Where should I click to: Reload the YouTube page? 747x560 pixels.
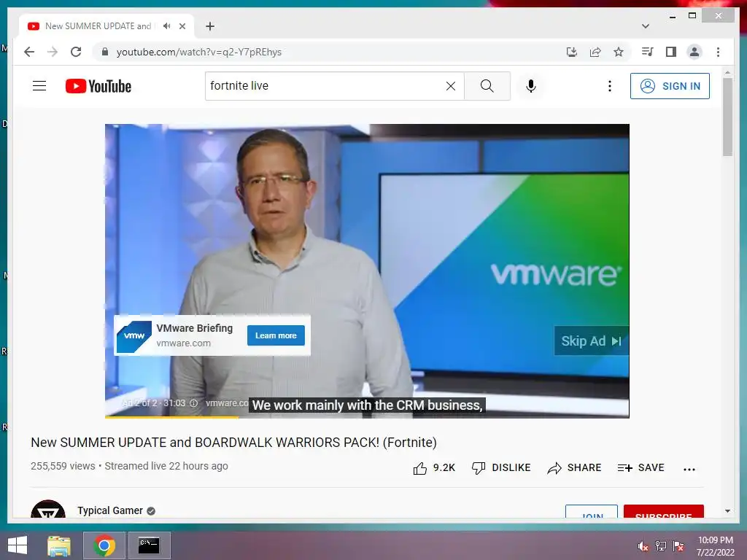(76, 52)
